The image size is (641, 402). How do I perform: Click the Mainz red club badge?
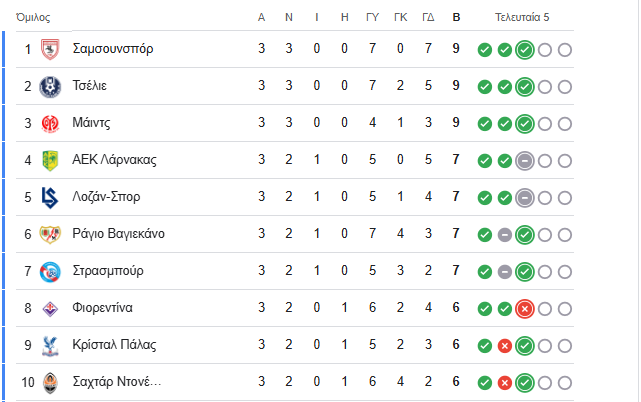point(50,124)
